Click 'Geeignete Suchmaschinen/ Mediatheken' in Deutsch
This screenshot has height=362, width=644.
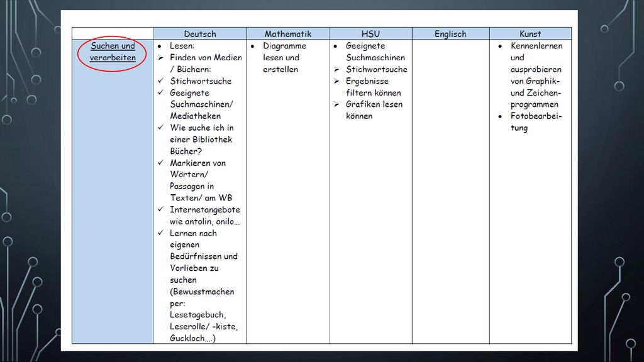coord(201,104)
